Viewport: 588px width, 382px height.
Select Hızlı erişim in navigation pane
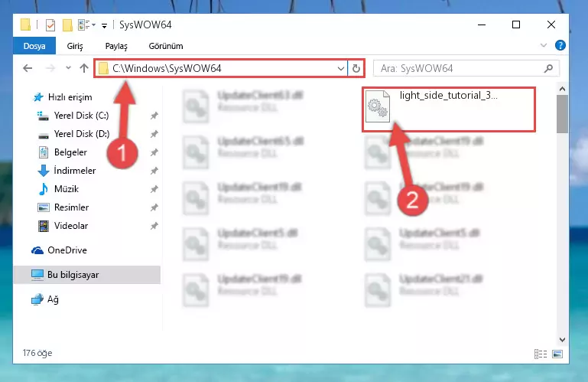(70, 97)
